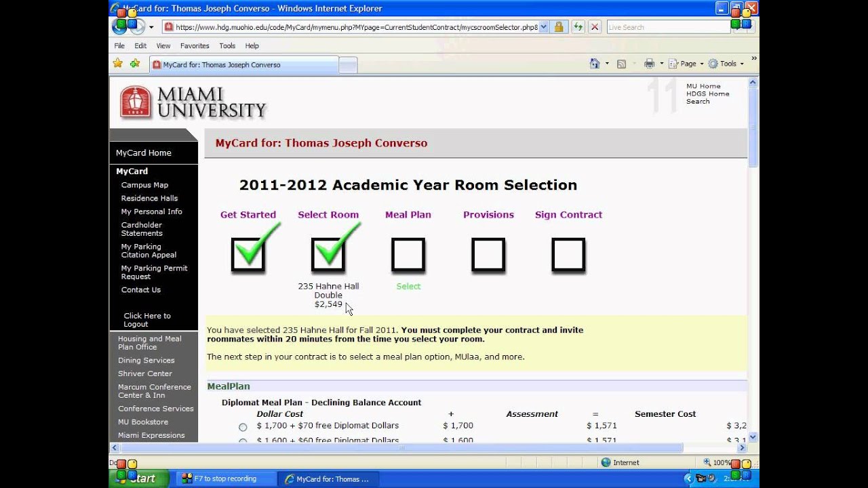This screenshot has width=868, height=488.
Task: Open the Help menu
Action: [252, 45]
